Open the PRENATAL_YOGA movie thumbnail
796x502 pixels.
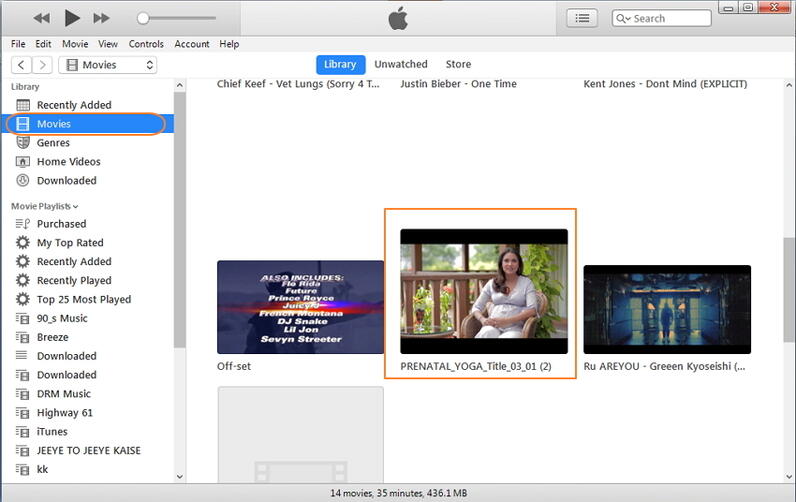coord(484,291)
